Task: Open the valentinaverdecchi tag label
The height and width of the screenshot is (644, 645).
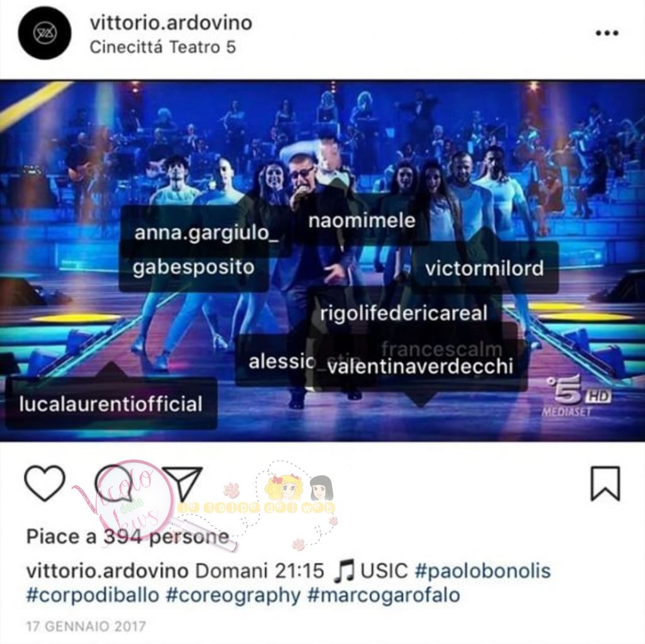Action: [420, 366]
